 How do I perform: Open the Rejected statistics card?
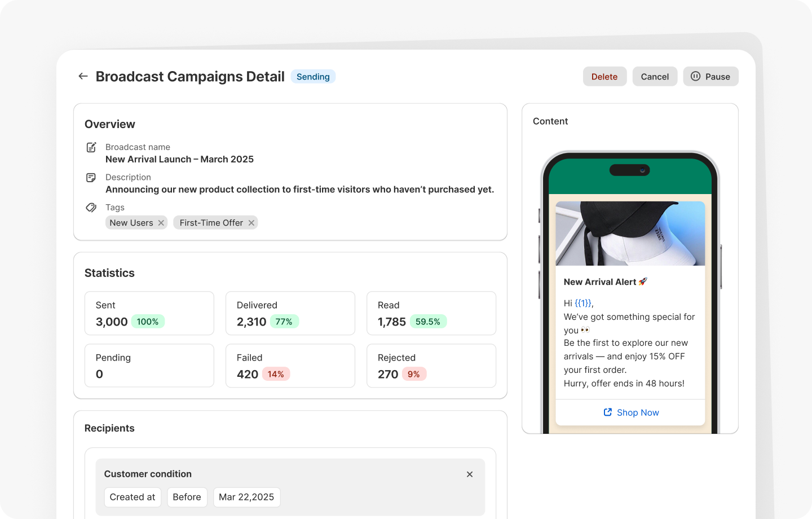tap(431, 366)
